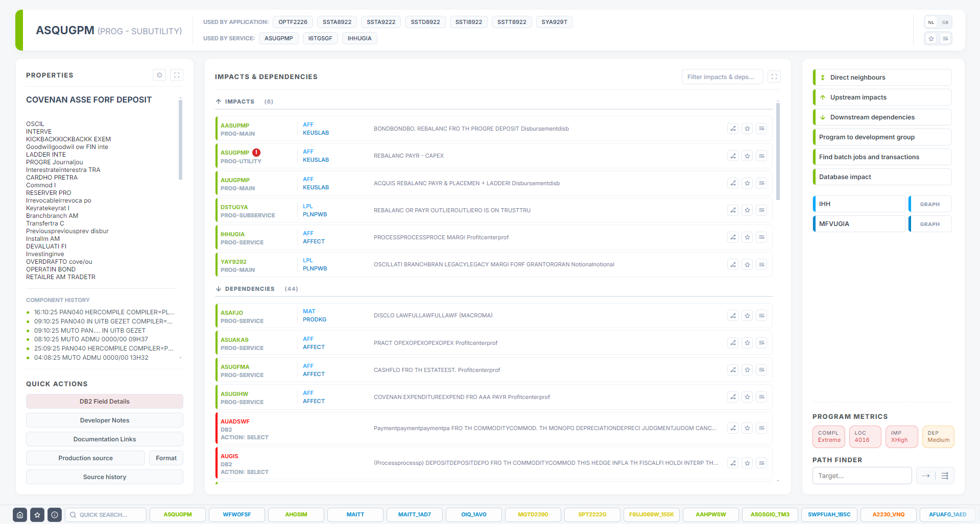980x524 pixels.
Task: Expand the Properties panel to fullscreen
Action: 177,75
